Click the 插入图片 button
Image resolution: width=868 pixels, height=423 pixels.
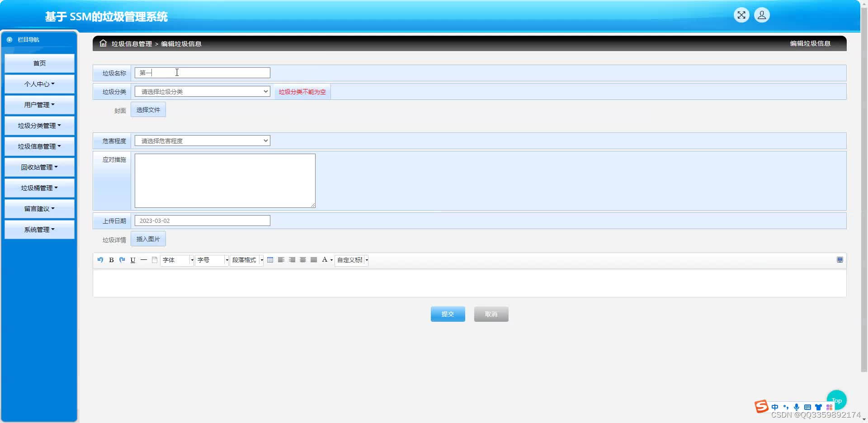coord(148,239)
